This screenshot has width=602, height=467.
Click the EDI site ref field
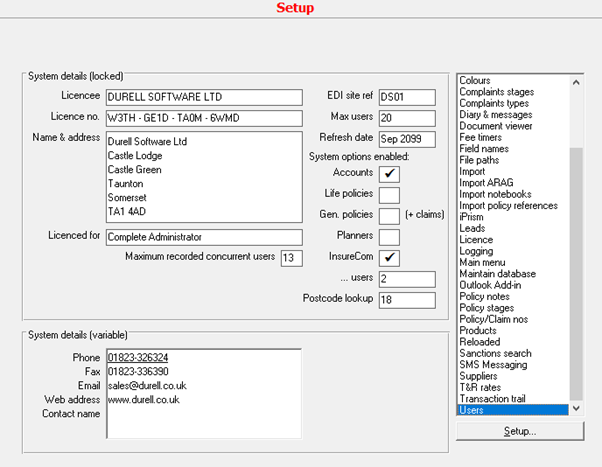[x=407, y=97]
